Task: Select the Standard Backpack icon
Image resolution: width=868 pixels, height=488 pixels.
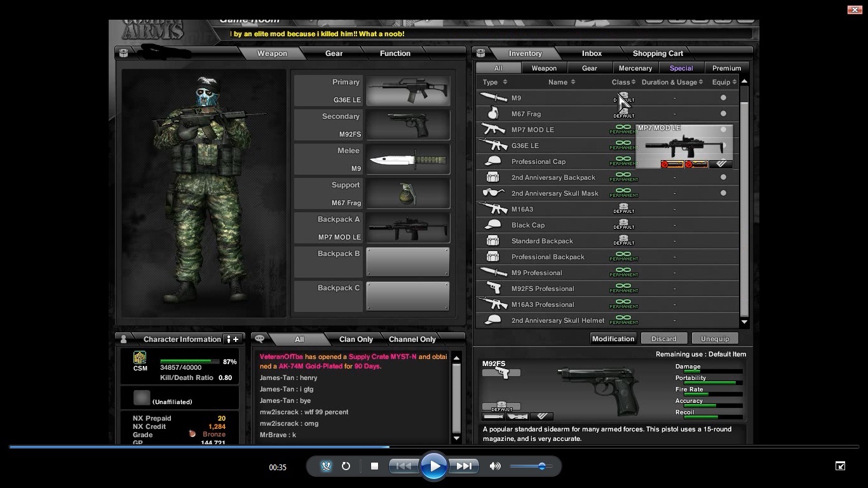Action: [x=492, y=241]
